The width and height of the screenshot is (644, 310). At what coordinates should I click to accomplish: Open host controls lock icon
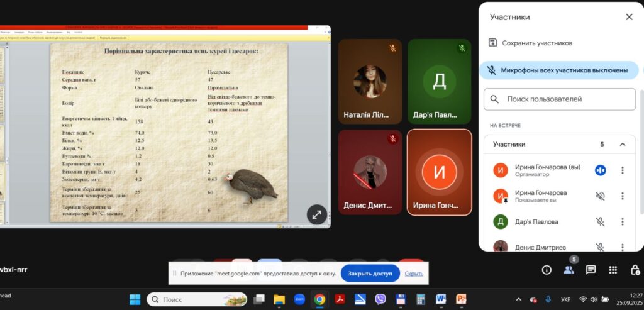[635, 270]
